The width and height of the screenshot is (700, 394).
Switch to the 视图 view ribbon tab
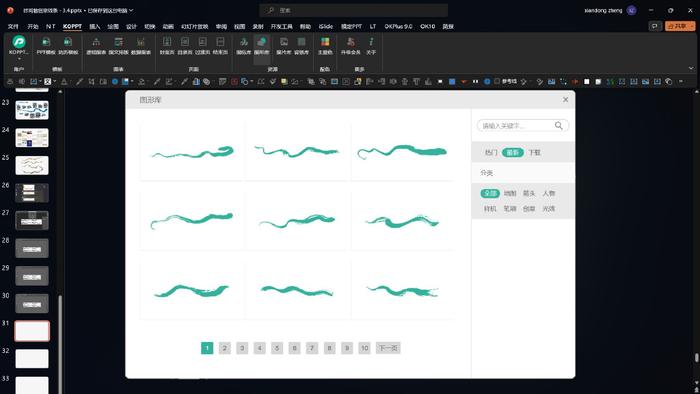pos(240,26)
